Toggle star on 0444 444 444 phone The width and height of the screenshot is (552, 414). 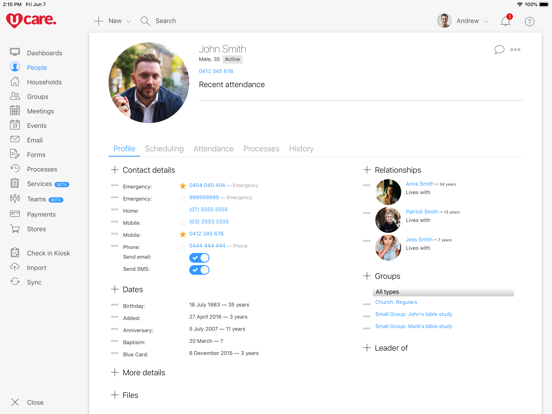pyautogui.click(x=182, y=246)
